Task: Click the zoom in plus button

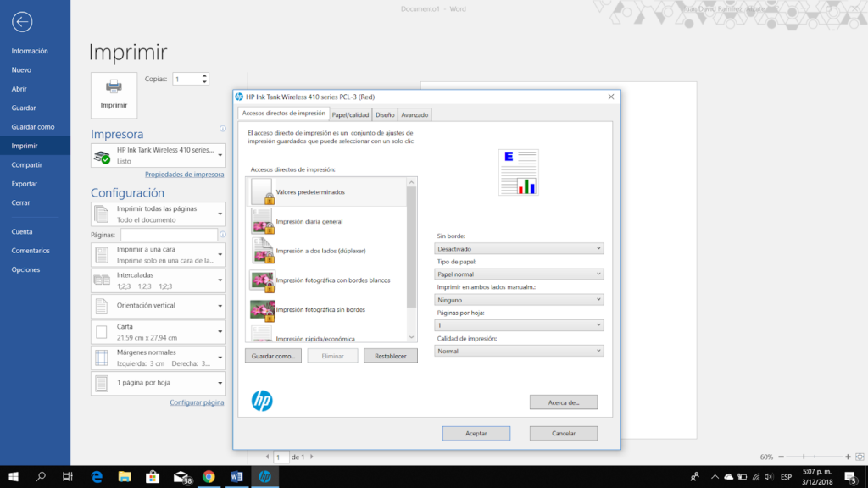Action: [x=848, y=457]
